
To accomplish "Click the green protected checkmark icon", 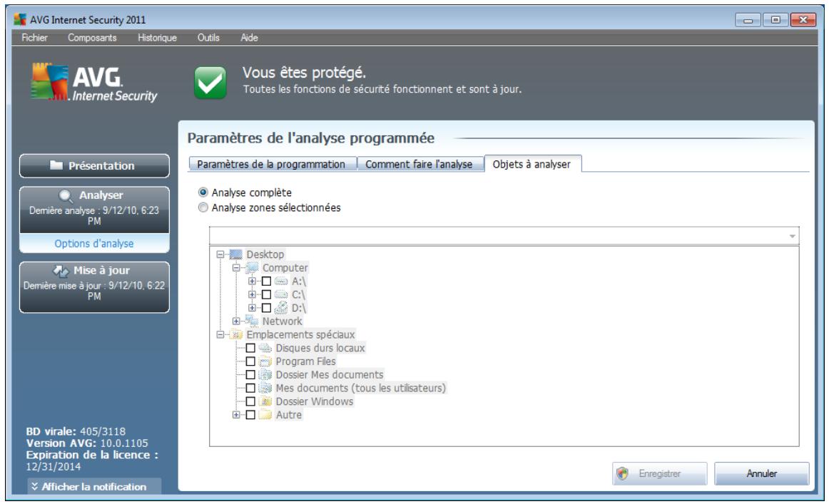I will pyautogui.click(x=210, y=83).
